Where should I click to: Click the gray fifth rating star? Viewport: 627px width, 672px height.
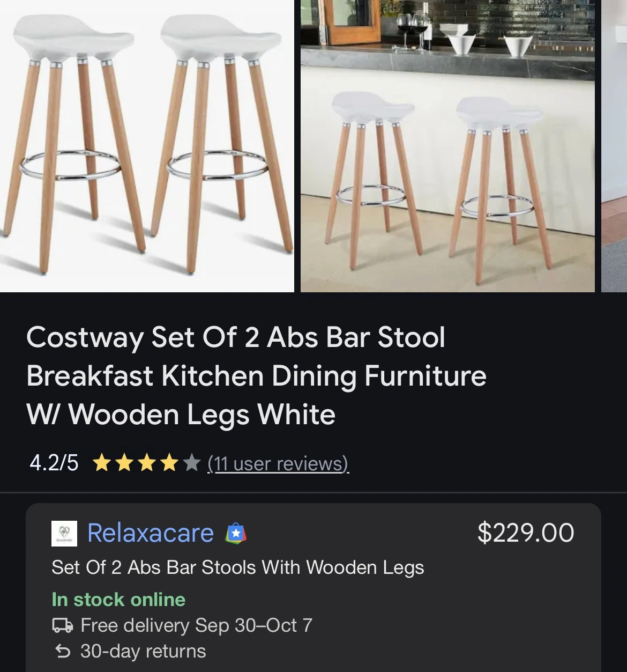click(x=192, y=463)
